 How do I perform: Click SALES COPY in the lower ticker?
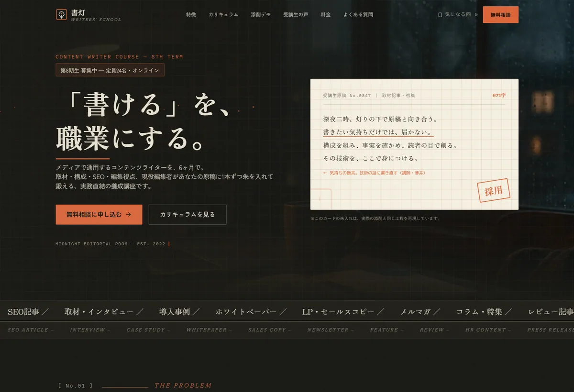[x=267, y=330]
